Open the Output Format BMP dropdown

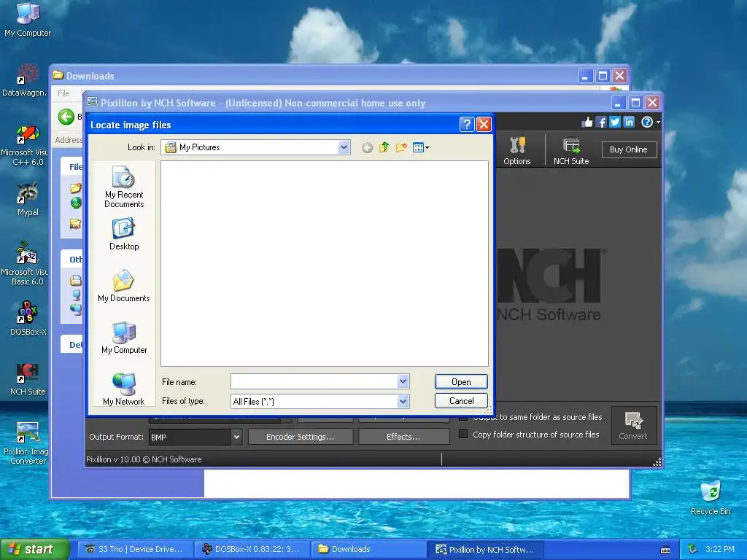(196, 437)
